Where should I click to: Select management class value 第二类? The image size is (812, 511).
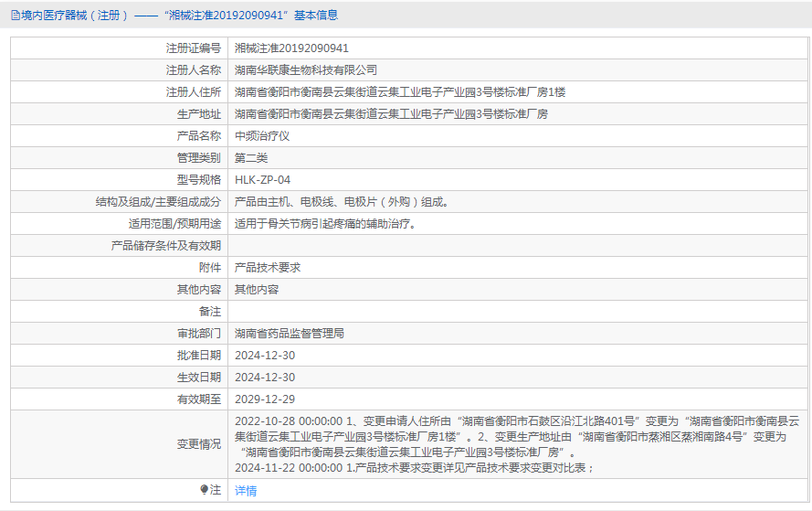(x=251, y=158)
